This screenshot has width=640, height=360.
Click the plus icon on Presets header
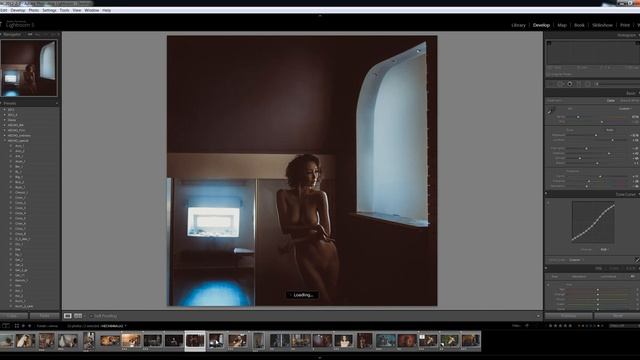tap(57, 104)
